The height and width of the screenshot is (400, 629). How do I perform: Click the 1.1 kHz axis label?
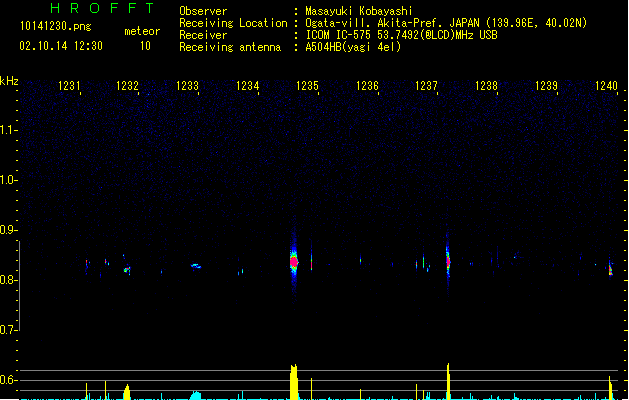click(8, 130)
